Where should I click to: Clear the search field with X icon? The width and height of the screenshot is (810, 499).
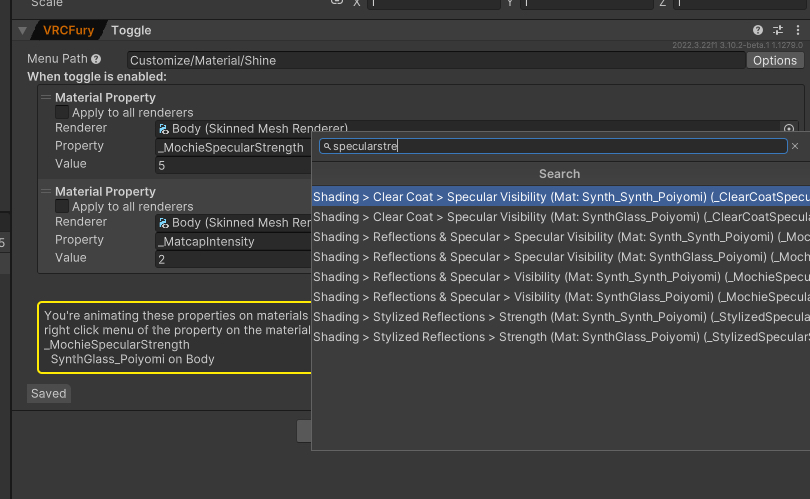pos(795,146)
